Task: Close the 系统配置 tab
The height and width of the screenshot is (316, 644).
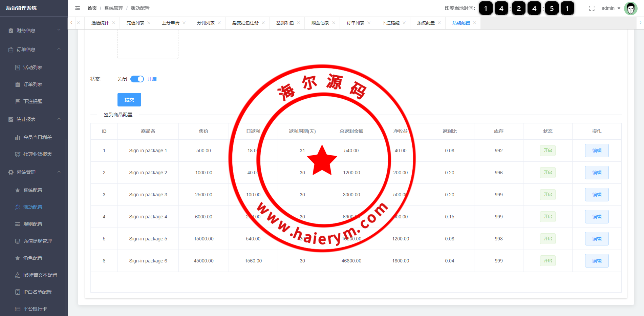Action: pyautogui.click(x=439, y=23)
